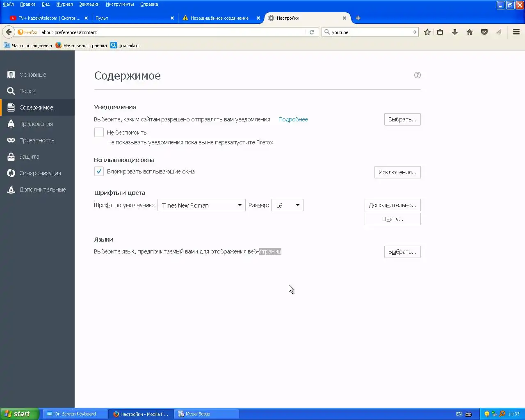The image size is (525, 420).
Task: Go back with the back arrow button
Action: pos(9,32)
